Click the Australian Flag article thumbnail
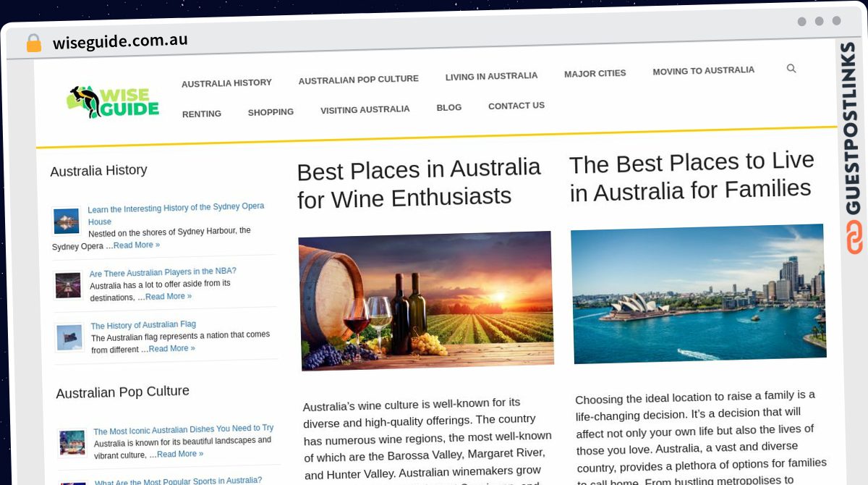Viewport: 868px width, 485px height. pyautogui.click(x=70, y=337)
